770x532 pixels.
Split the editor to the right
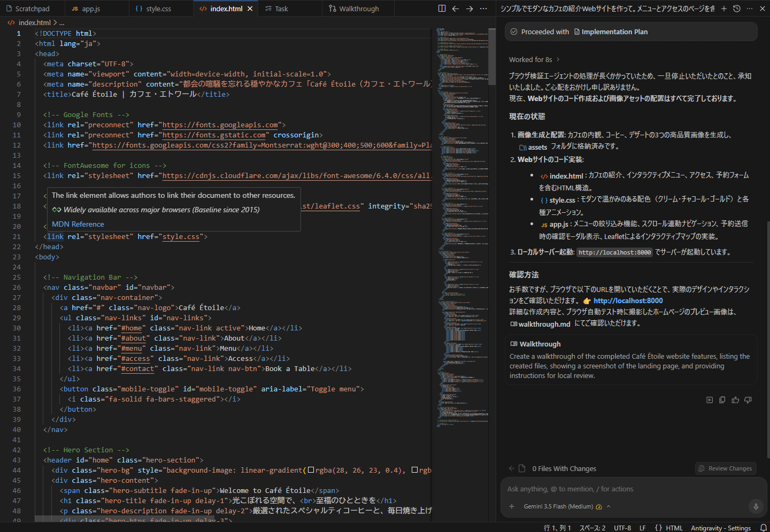pos(442,9)
